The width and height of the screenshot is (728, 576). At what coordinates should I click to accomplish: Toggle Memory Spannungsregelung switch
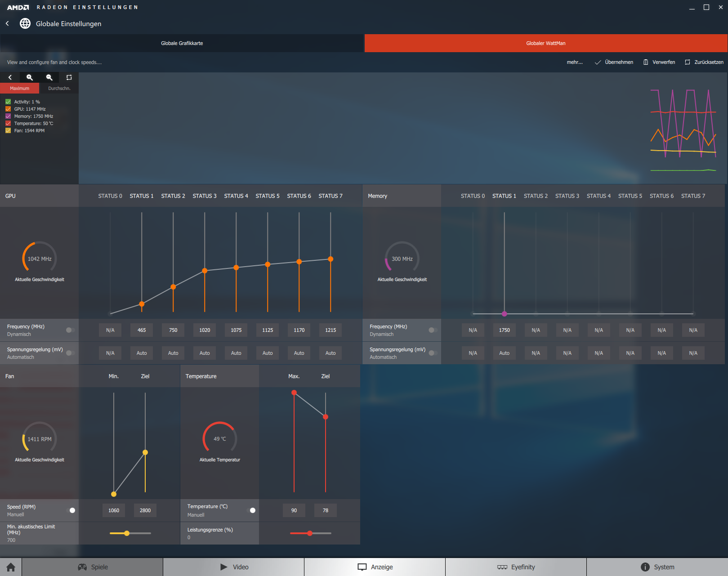(433, 353)
